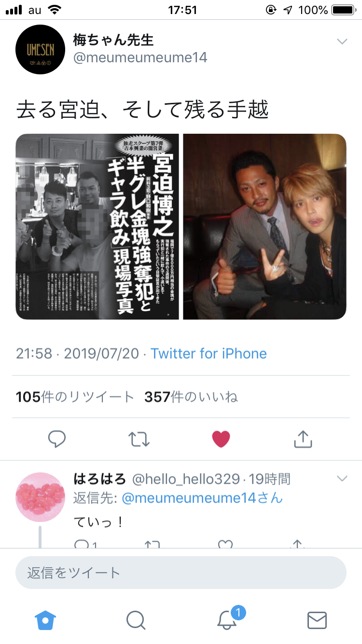
Task: Open the @hello_hello329 username
Action: (186, 479)
